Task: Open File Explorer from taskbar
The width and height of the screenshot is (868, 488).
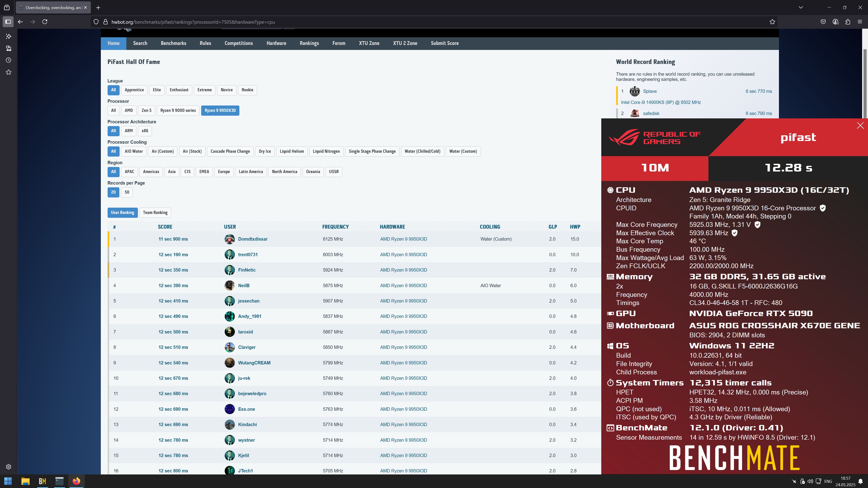Action: coord(25,481)
